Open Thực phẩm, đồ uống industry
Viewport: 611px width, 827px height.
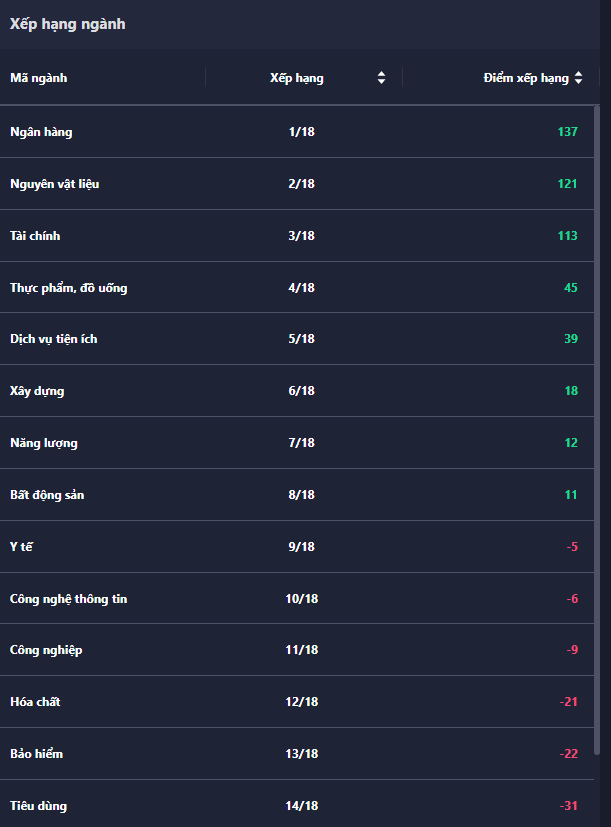tap(68, 288)
